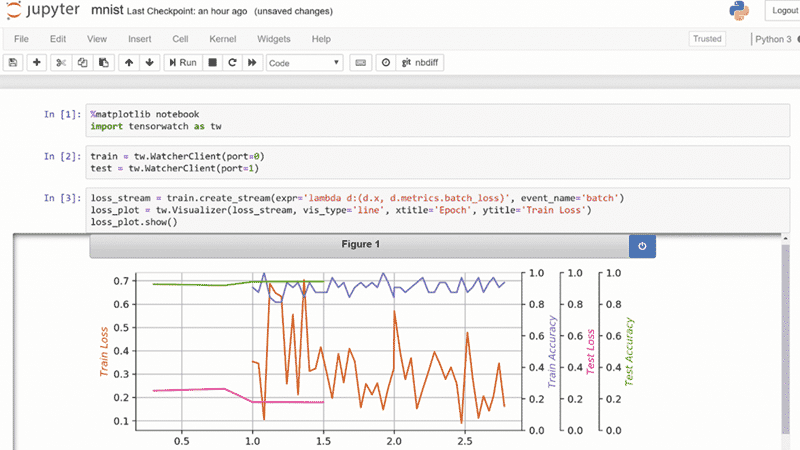Click the save and checkpoint icon

pyautogui.click(x=13, y=63)
